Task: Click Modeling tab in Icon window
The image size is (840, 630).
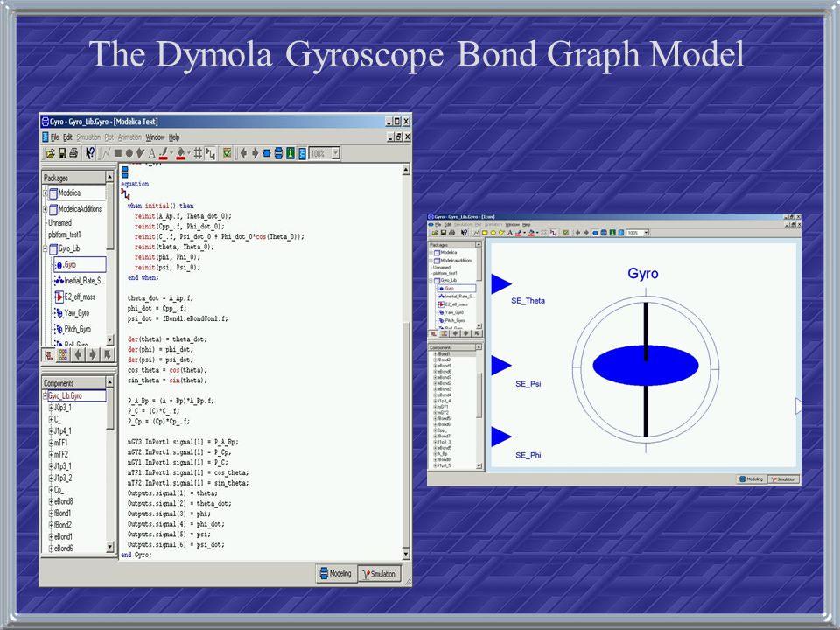Action: click(x=752, y=479)
